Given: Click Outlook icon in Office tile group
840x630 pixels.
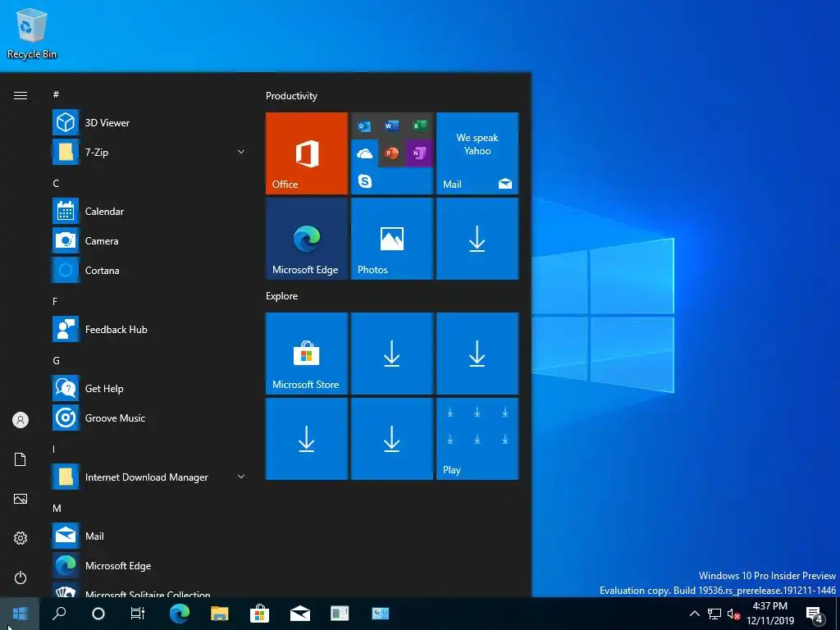Looking at the screenshot, I should [x=365, y=126].
